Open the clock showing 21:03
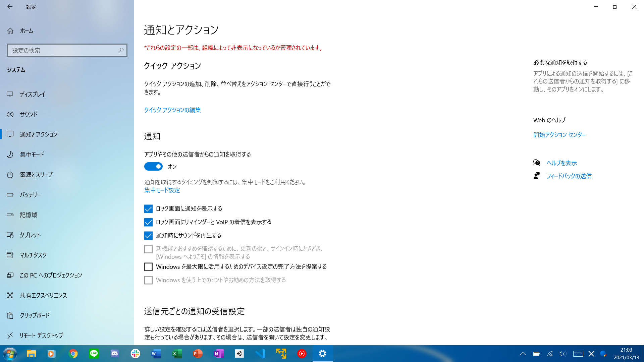 (626, 354)
